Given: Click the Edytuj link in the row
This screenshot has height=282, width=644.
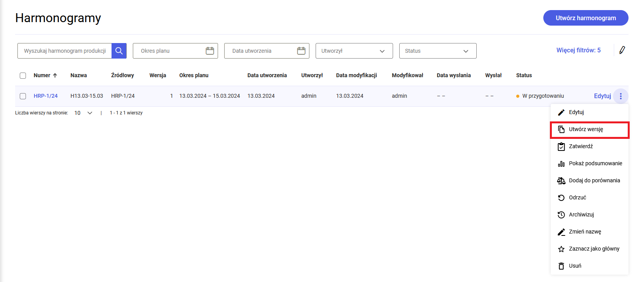Looking at the screenshot, I should 603,96.
